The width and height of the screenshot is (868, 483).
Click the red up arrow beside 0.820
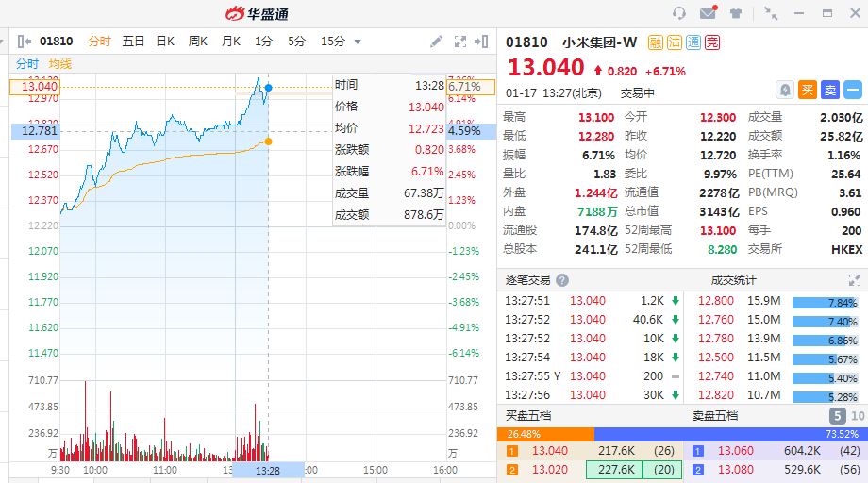(x=598, y=71)
